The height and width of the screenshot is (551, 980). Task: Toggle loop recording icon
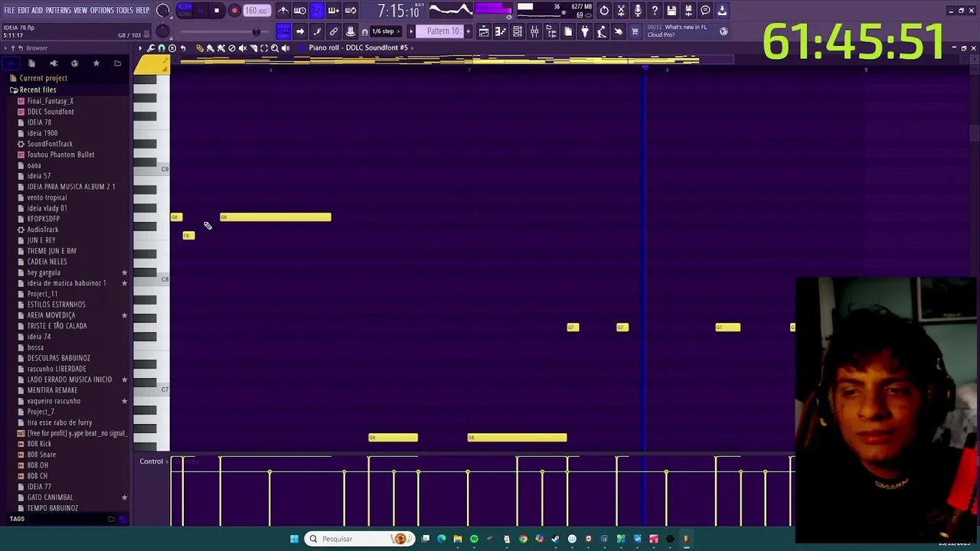pos(351,11)
